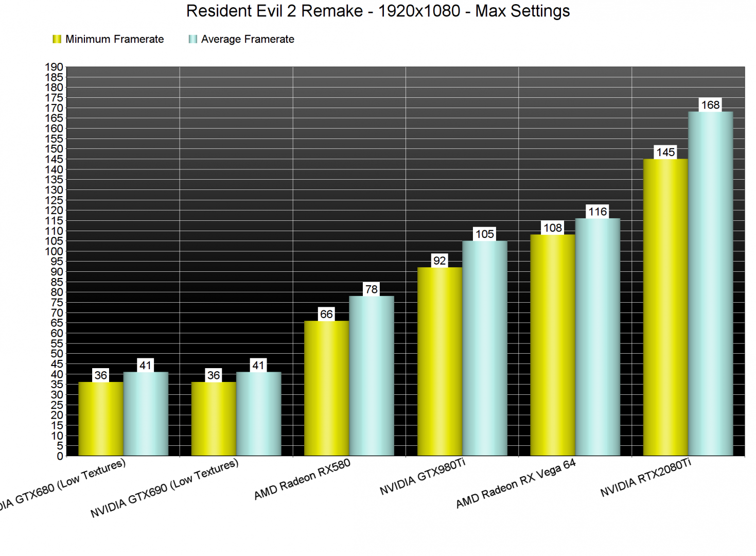This screenshot has width=756, height=556.
Task: Select the AMD Radeon RX Vega 64 axis label
Action: point(516,483)
